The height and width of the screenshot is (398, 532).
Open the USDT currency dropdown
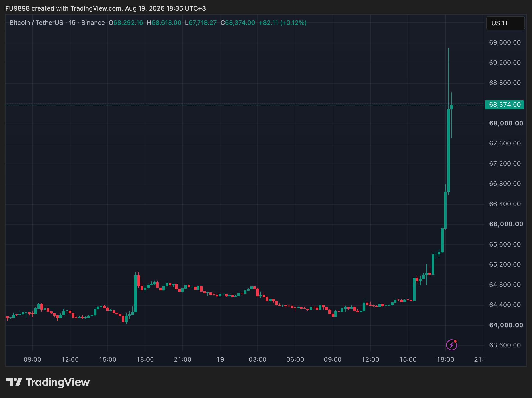505,23
